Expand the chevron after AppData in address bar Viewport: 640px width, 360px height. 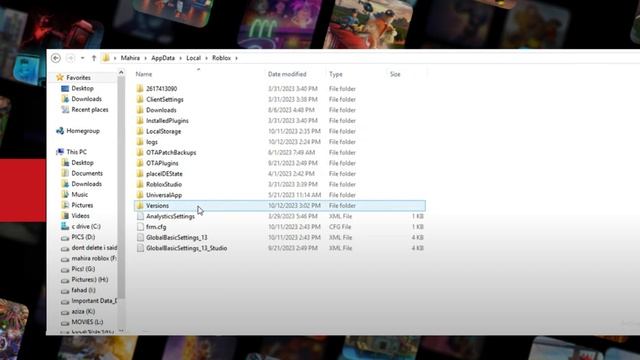pyautogui.click(x=180, y=58)
